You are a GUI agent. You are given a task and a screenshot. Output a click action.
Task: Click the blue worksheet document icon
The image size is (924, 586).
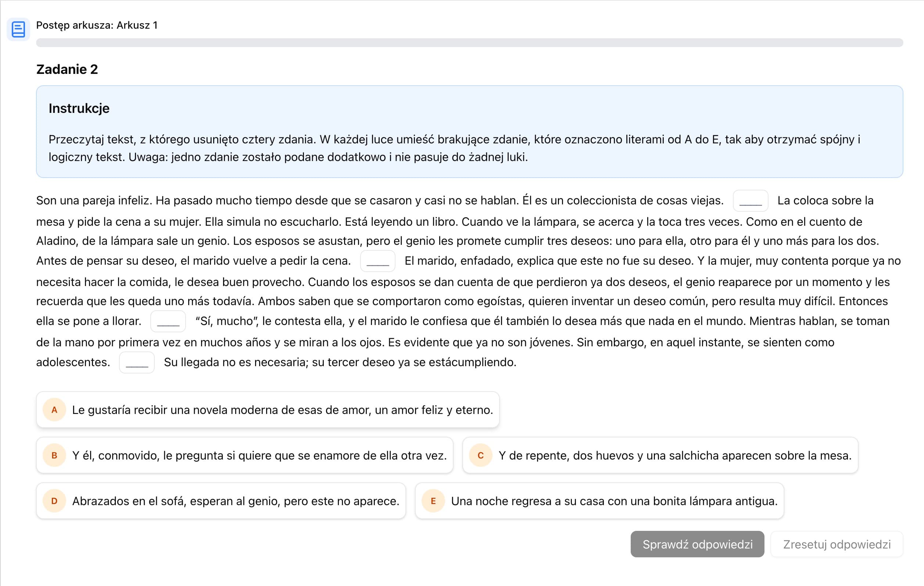point(18,29)
